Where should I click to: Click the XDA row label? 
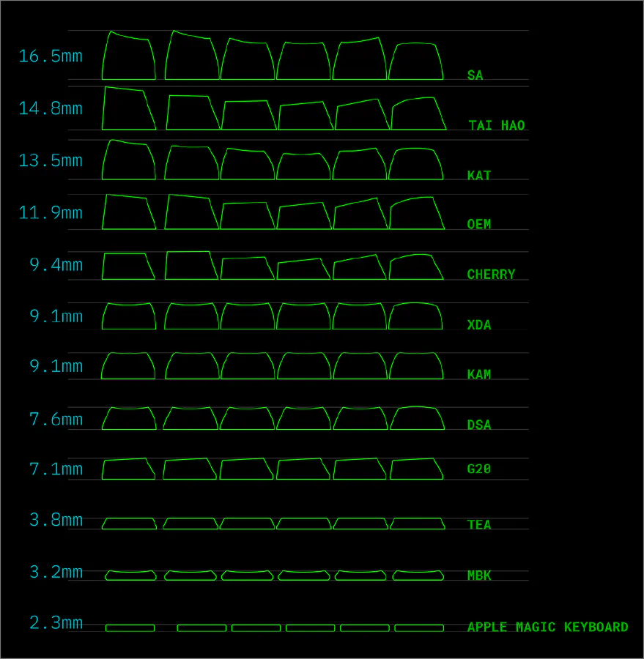tap(479, 324)
